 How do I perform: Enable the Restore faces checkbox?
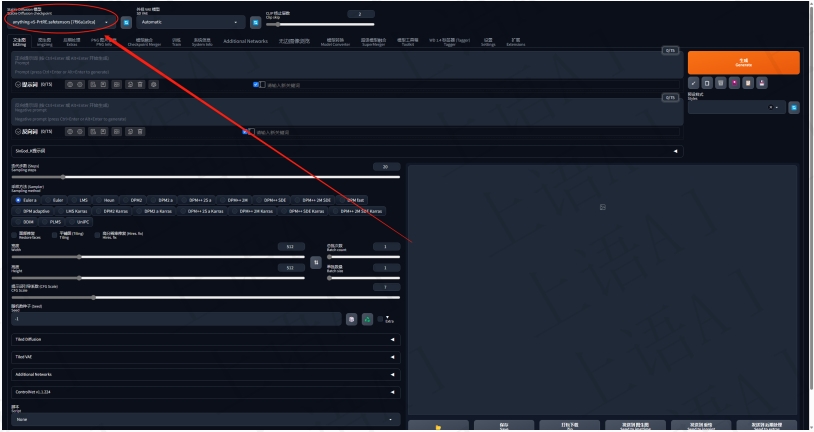click(15, 234)
